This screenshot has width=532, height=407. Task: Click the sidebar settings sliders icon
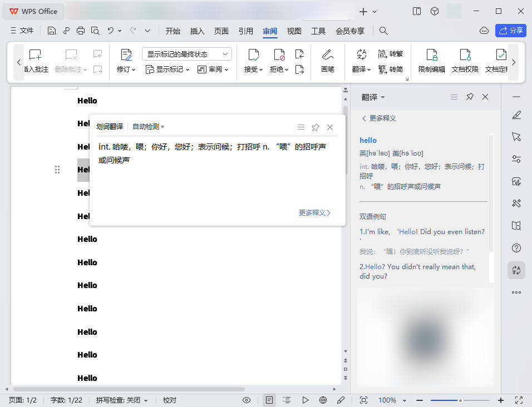516,159
